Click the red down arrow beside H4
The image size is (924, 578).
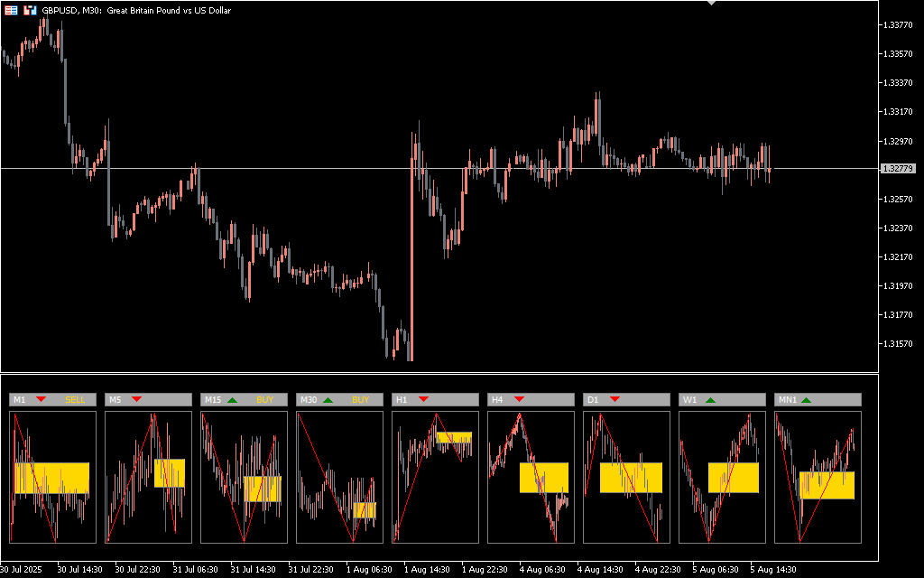(519, 399)
